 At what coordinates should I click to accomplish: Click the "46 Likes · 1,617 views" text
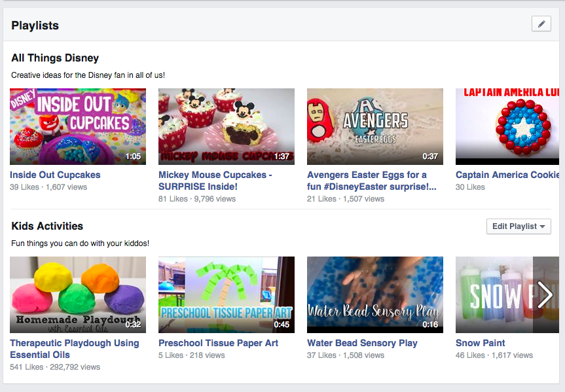tap(494, 355)
